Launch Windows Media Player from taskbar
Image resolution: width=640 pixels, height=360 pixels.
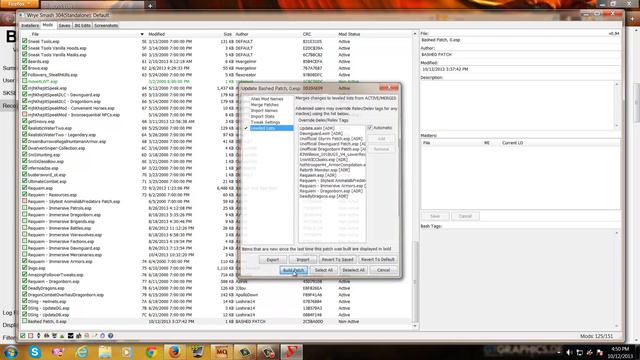pyautogui.click(x=127, y=352)
